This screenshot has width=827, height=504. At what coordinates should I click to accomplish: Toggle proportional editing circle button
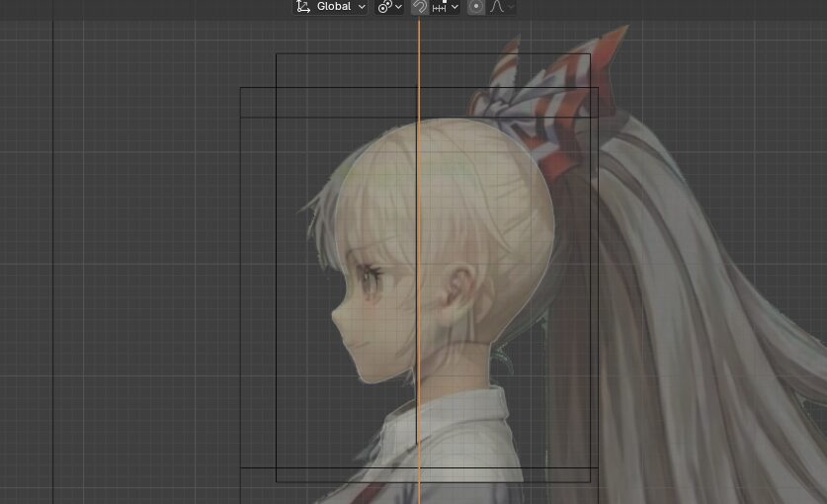(x=476, y=7)
